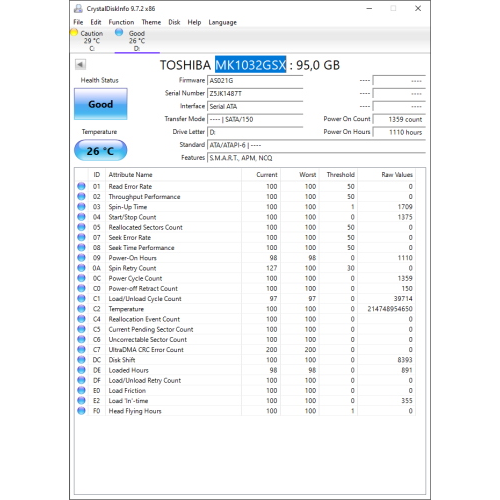Open the Language menu

tap(222, 22)
